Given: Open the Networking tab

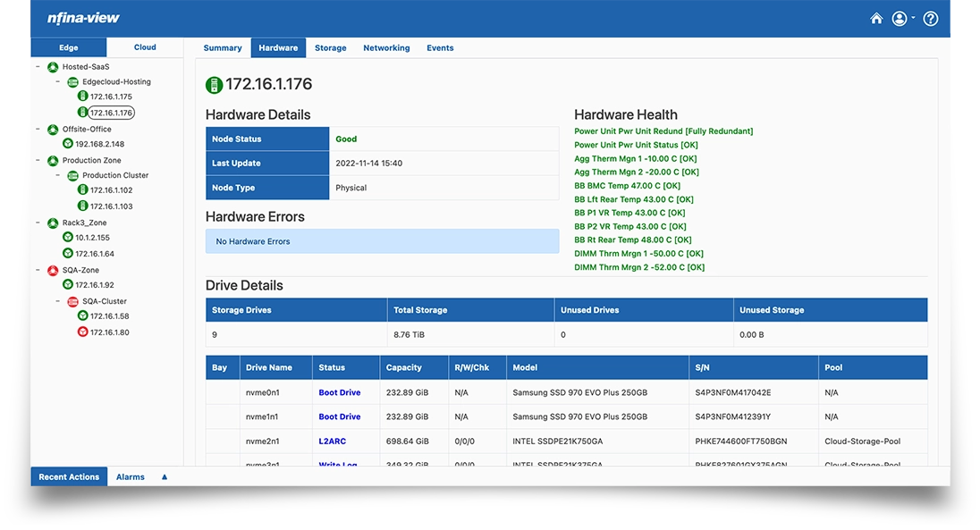Looking at the screenshot, I should point(386,48).
